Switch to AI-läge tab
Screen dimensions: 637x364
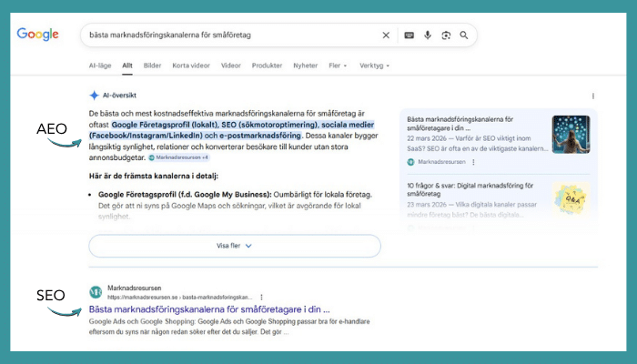click(x=100, y=66)
